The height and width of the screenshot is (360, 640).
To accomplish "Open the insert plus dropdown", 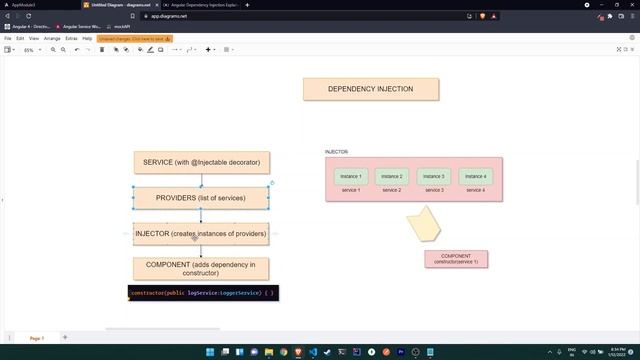I will coord(210,50).
